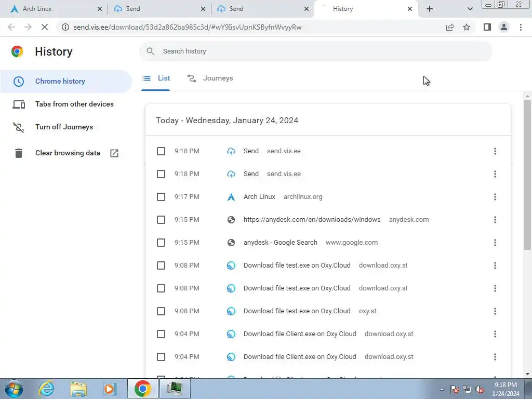Switch to the second Send tab
This screenshot has height=399, width=532.
coord(263,9)
